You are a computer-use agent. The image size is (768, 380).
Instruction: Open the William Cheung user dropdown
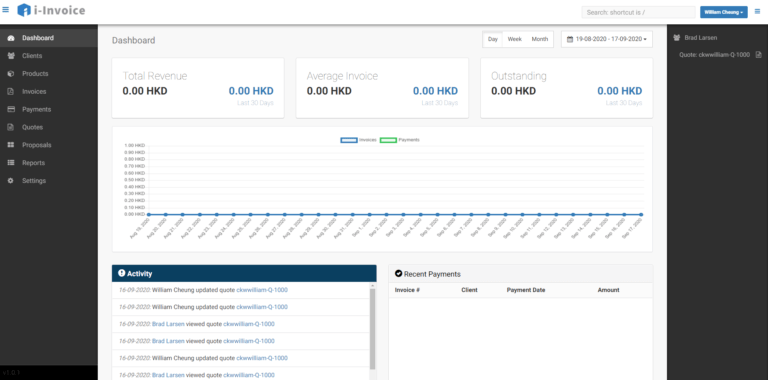click(x=723, y=12)
